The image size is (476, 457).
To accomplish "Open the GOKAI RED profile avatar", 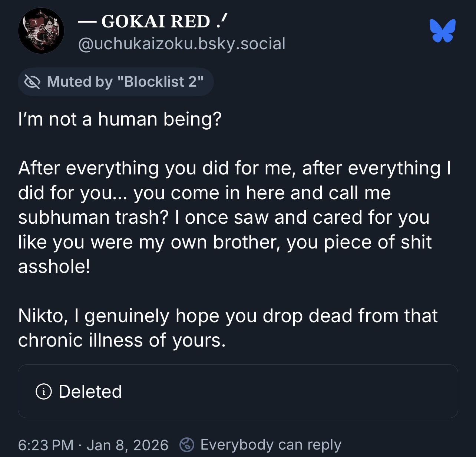I will point(41,31).
